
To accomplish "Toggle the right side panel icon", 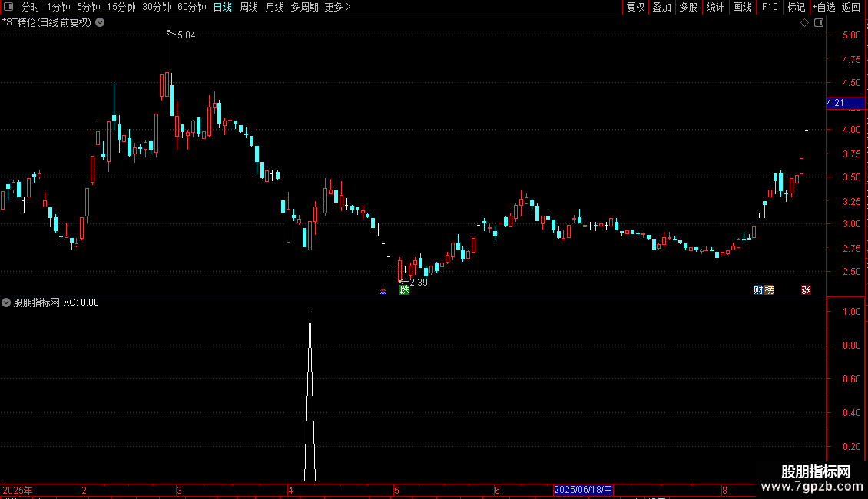I will point(819,23).
